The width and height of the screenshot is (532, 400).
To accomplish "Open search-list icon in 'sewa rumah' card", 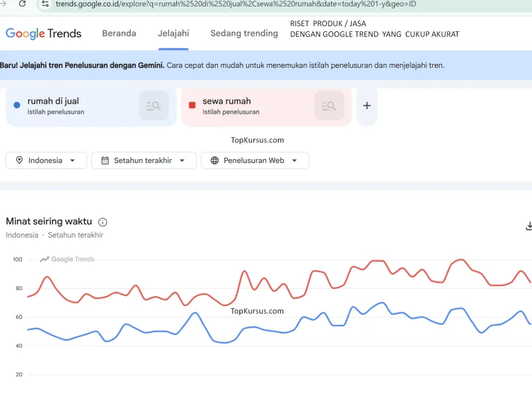I will click(x=329, y=106).
